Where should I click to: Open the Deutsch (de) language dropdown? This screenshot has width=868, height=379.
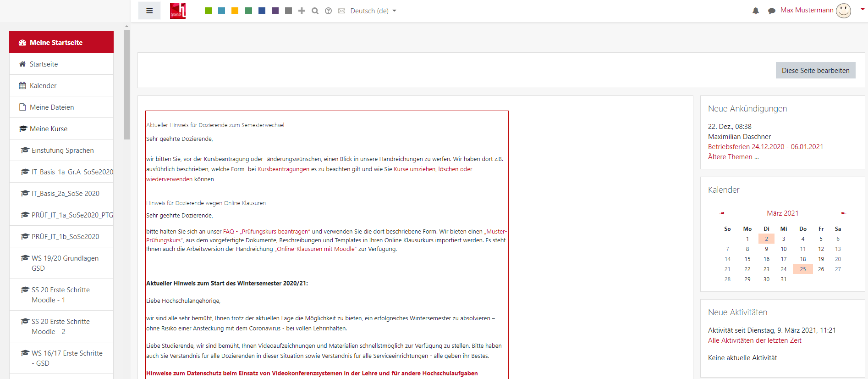click(x=373, y=11)
